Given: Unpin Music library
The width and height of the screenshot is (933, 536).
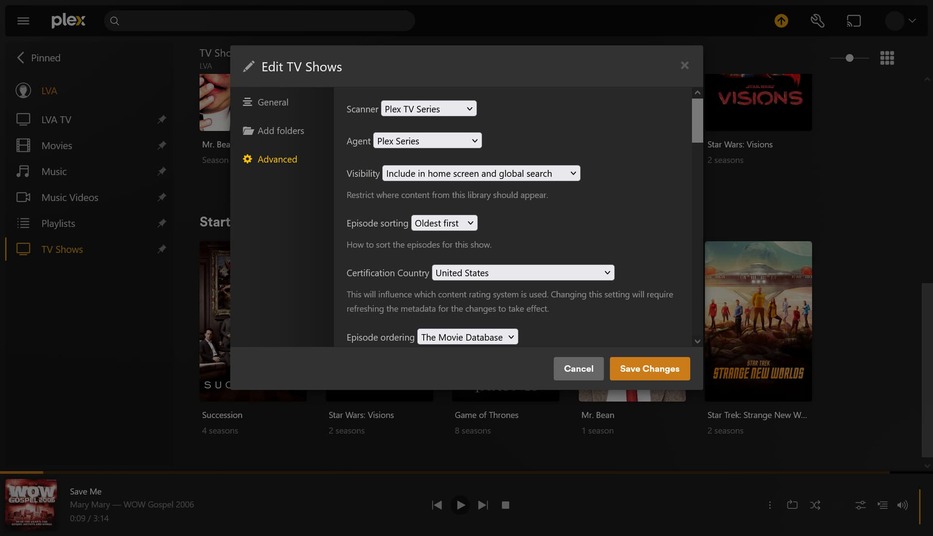Looking at the screenshot, I should pyautogui.click(x=161, y=171).
